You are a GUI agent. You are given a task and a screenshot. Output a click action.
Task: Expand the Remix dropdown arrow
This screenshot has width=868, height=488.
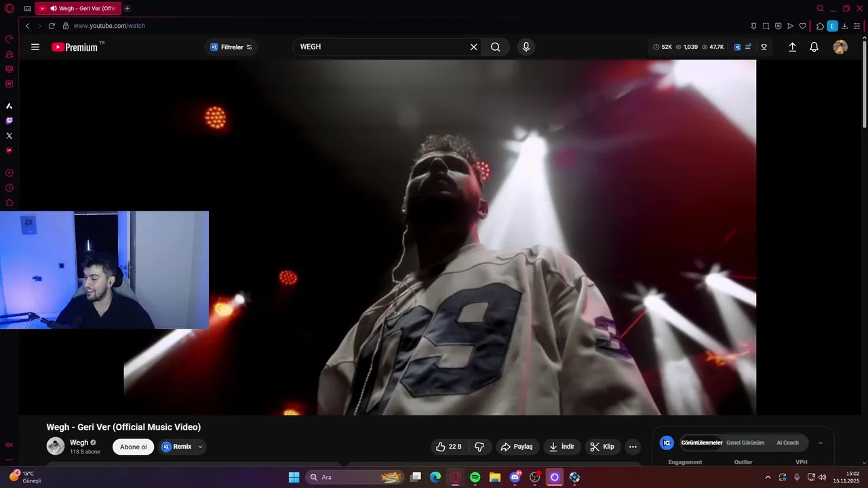click(x=200, y=447)
